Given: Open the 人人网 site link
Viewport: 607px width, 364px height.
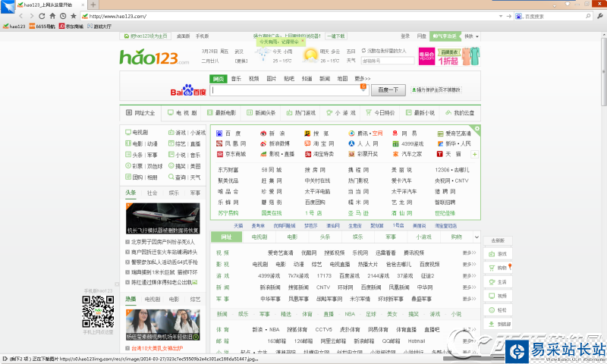Looking at the screenshot, I should pos(363,143).
